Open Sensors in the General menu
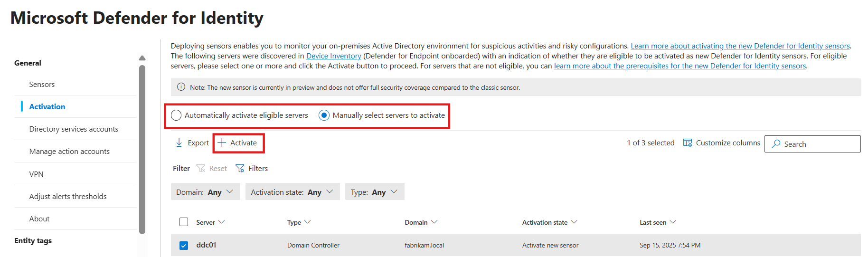Viewport: 868px width, 257px height. point(42,85)
